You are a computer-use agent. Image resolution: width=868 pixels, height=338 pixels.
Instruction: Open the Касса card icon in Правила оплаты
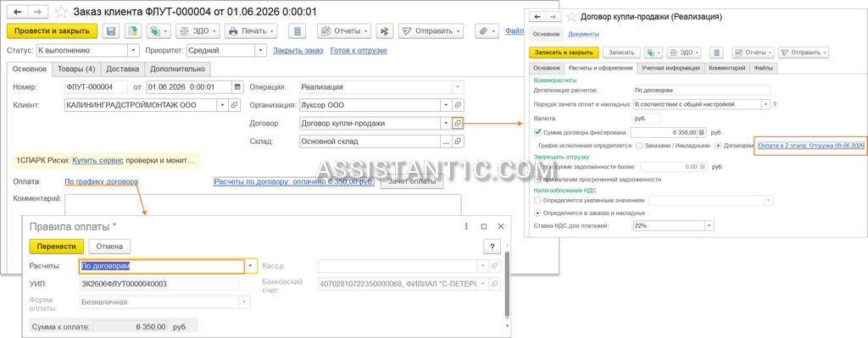495,266
